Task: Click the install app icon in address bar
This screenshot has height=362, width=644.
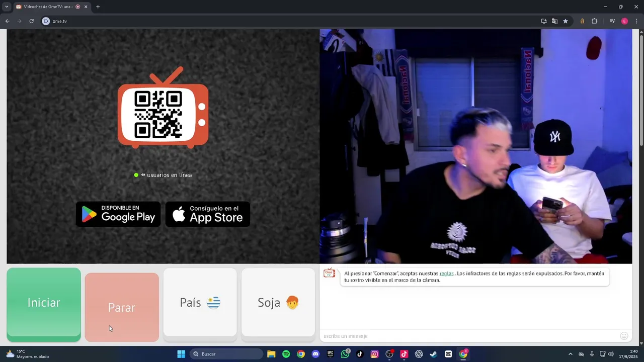Action: 544,21
